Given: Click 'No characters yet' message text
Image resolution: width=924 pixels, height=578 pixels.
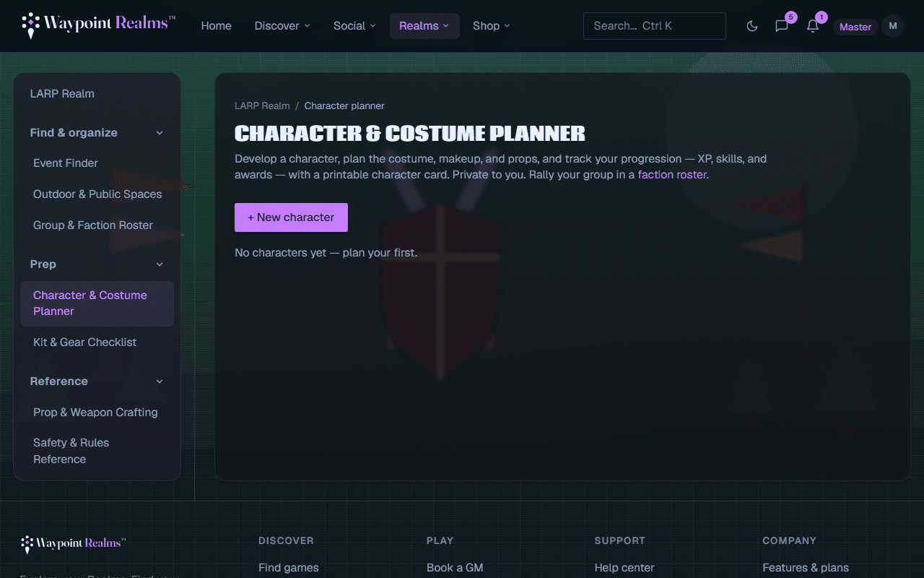Looking at the screenshot, I should tap(326, 253).
